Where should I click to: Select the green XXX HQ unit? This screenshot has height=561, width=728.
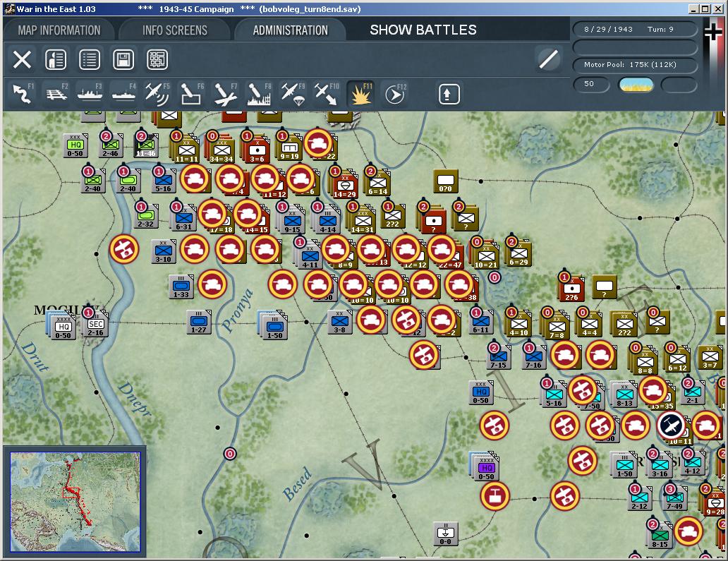75,146
